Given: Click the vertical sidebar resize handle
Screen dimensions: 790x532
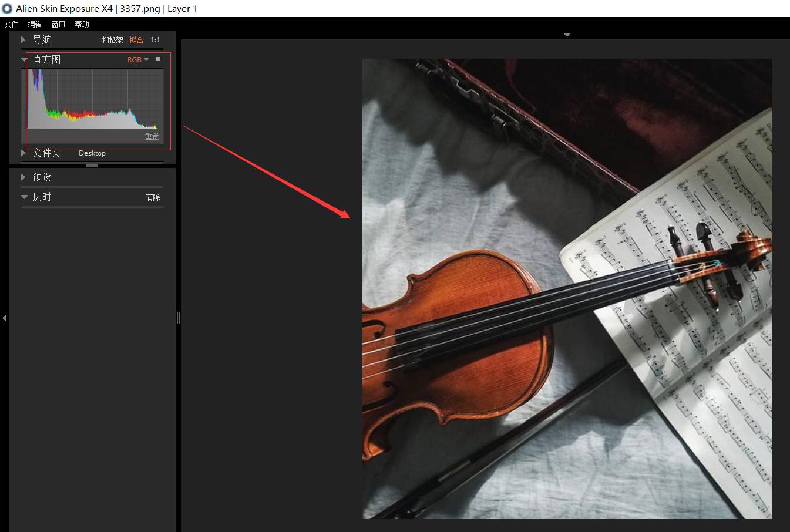Looking at the screenshot, I should pyautogui.click(x=178, y=318).
